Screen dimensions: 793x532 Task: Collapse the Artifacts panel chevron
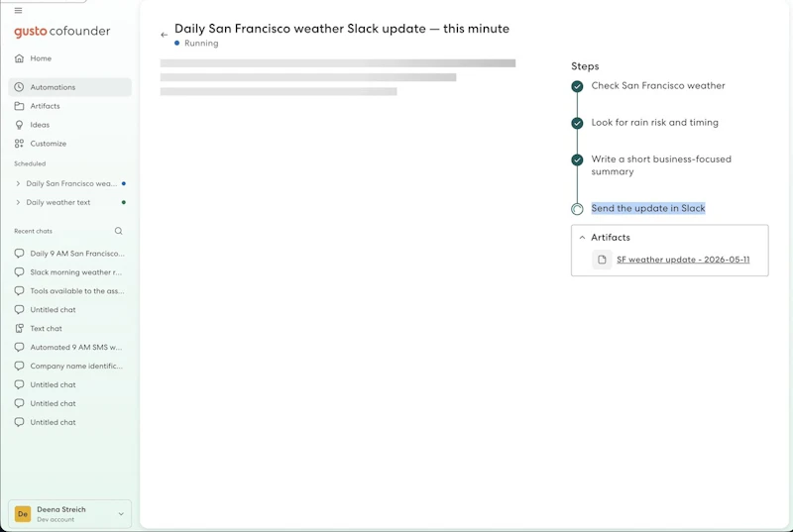pos(582,238)
